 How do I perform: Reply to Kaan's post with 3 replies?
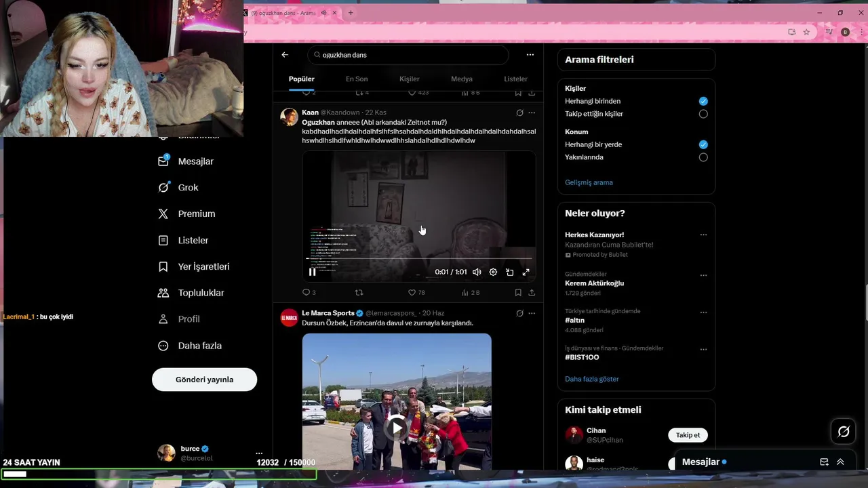pos(309,293)
